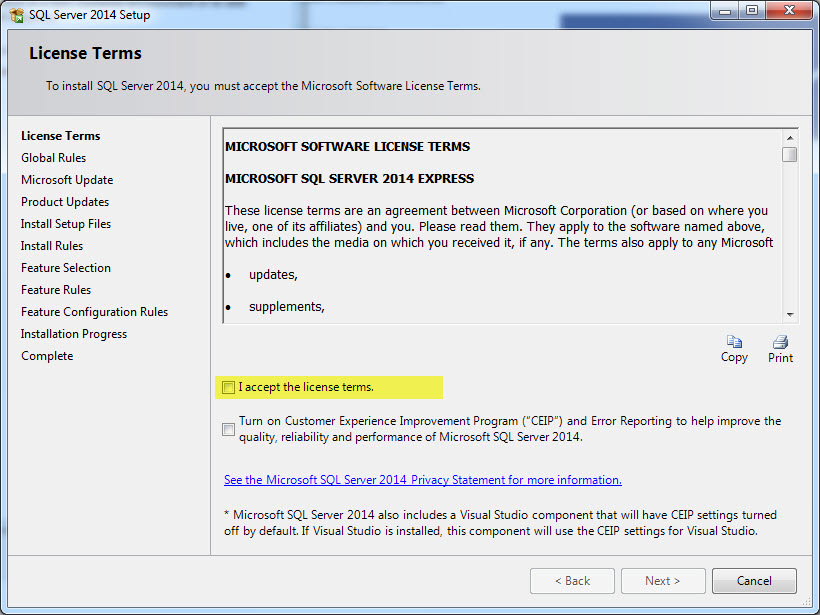The height and width of the screenshot is (615, 820).
Task: Select the License Terms step in sidebar
Action: 60,136
